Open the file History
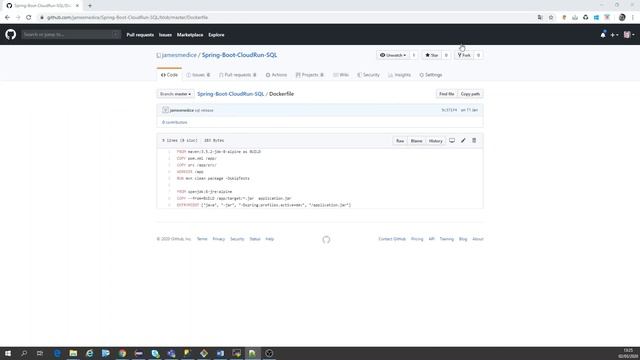 (x=436, y=141)
